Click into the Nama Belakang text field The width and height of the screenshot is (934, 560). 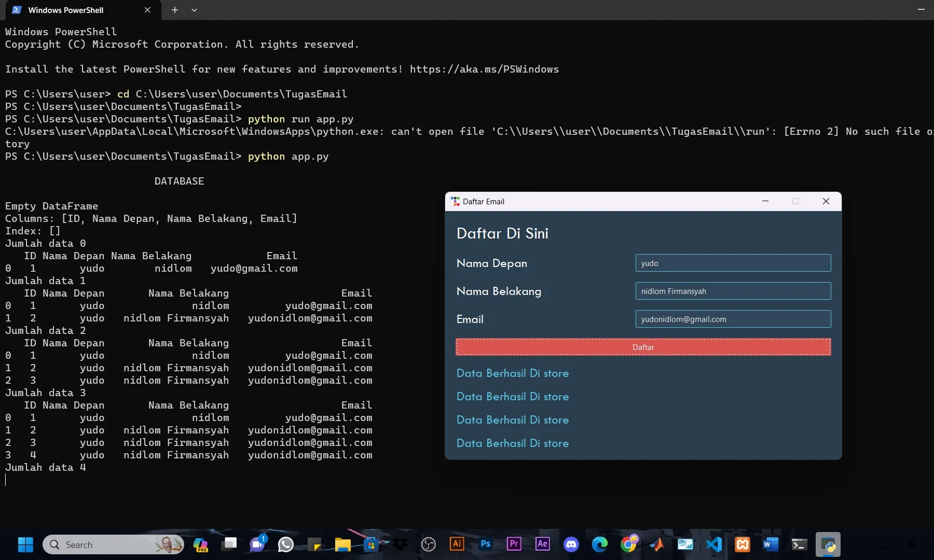(733, 291)
